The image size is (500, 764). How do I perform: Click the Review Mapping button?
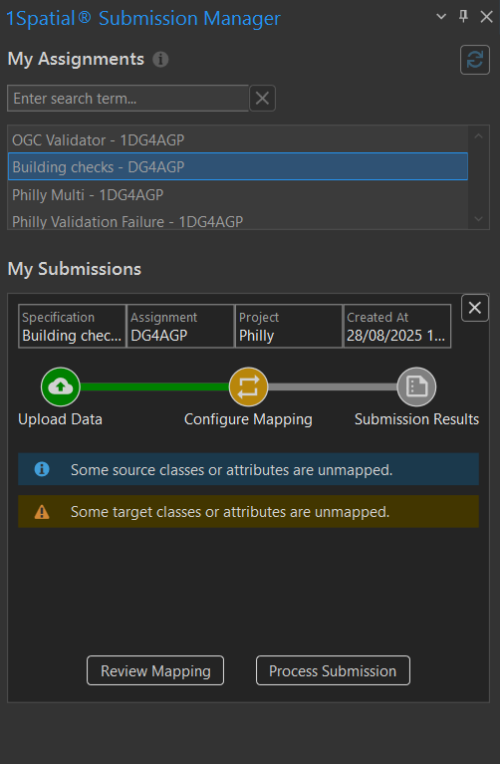(x=155, y=670)
